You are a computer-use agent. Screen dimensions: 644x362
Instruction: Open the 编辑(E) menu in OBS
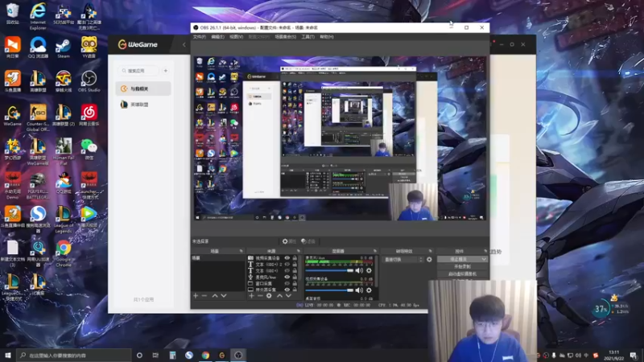[x=217, y=37]
